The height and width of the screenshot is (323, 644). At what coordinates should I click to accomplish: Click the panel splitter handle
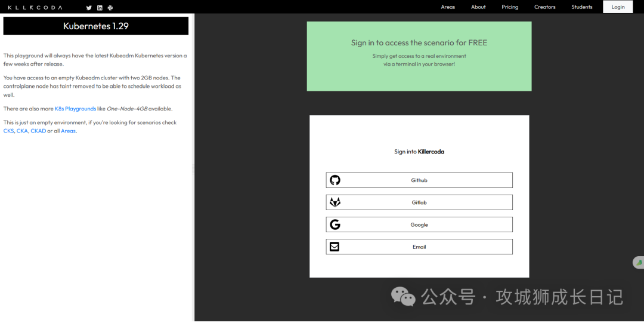pos(193,169)
